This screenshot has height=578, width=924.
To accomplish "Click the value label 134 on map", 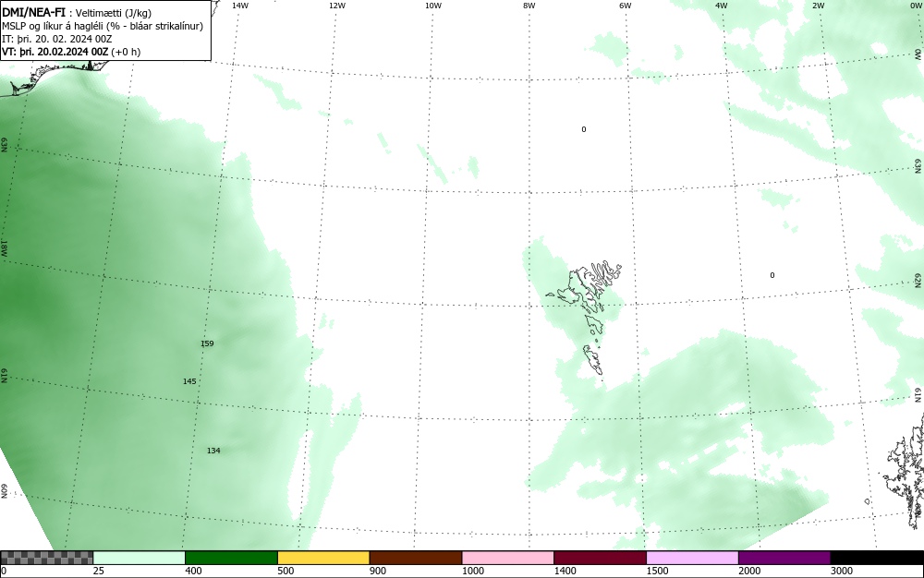I will 213,451.
